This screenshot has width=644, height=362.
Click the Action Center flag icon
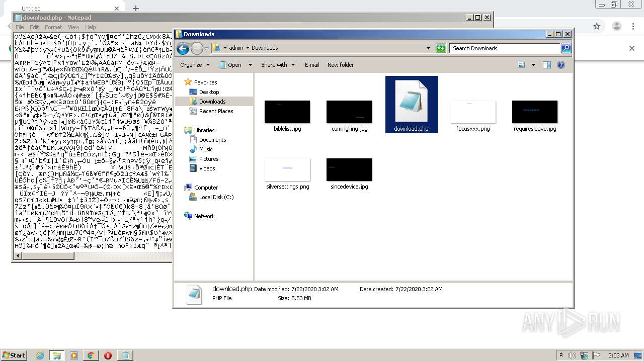[x=596, y=355]
